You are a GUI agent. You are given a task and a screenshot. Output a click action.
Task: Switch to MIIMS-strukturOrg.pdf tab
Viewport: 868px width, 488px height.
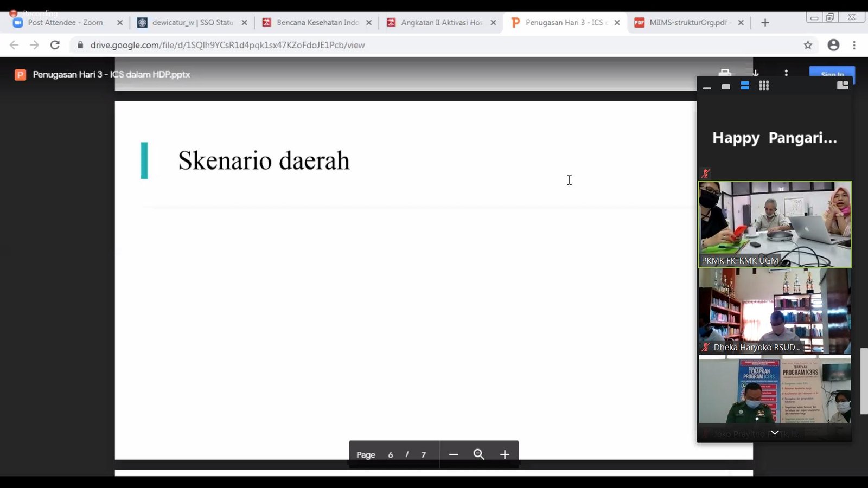687,23
